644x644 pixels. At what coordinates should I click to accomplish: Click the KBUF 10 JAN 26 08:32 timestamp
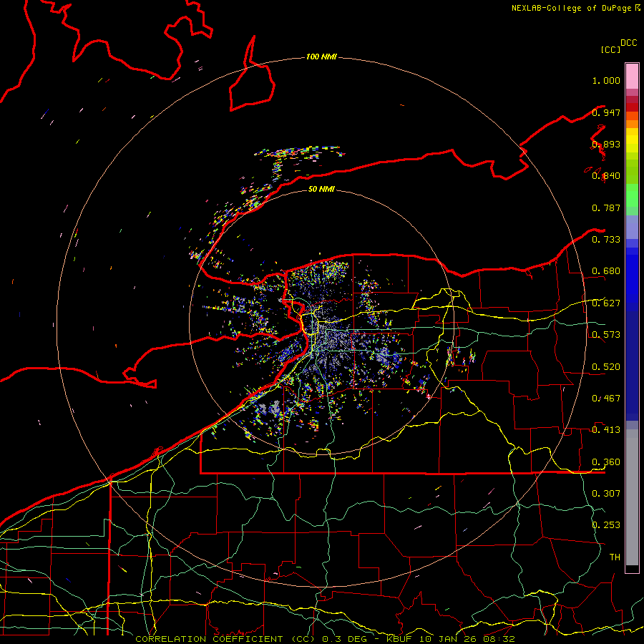(451, 639)
